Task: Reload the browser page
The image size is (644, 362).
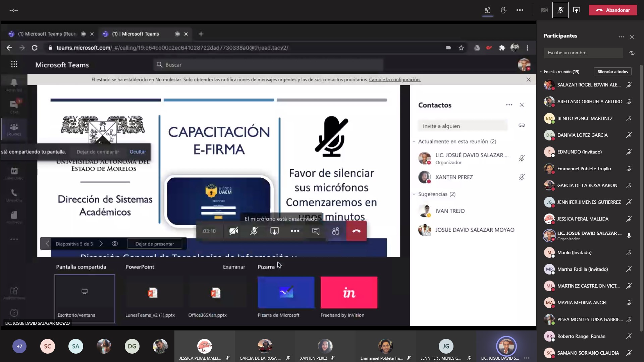Action: click(x=35, y=48)
